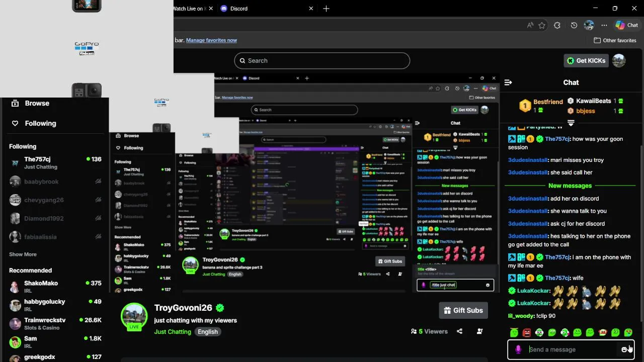The image size is (644, 362).
Task: Open the emoji picker in the message box
Action: (x=624, y=349)
